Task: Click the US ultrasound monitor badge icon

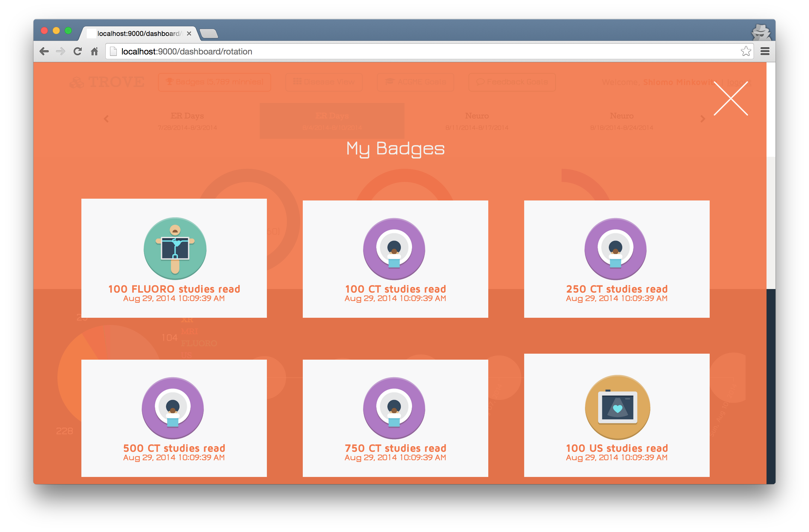Action: (x=617, y=407)
